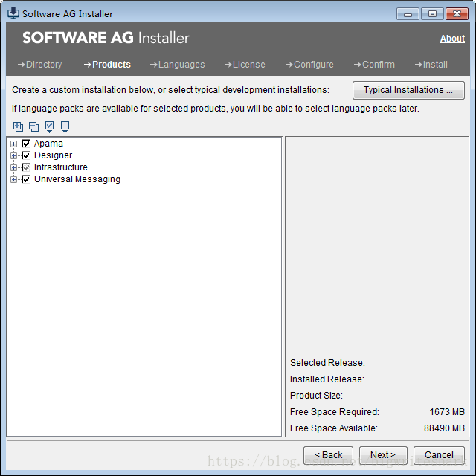Click the Product Size label
This screenshot has height=476, width=476.
point(316,396)
